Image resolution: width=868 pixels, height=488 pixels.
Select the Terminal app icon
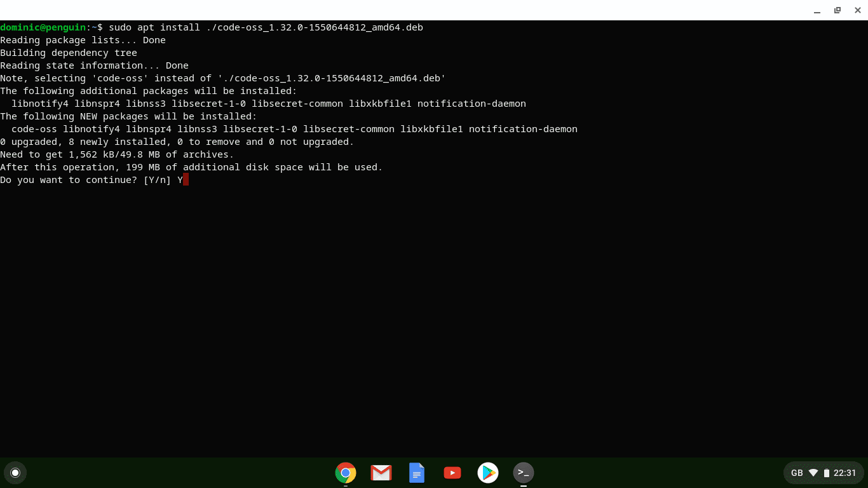[x=523, y=473]
